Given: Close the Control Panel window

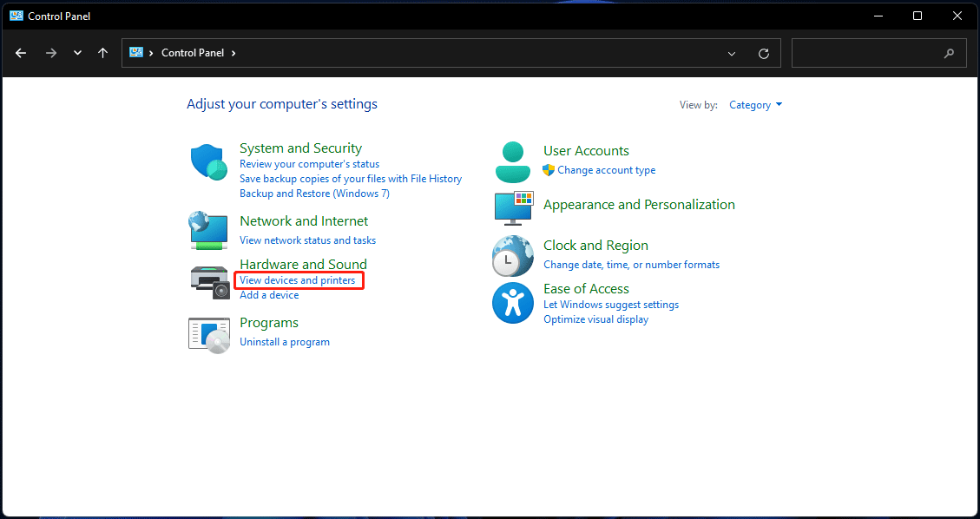Looking at the screenshot, I should point(957,16).
